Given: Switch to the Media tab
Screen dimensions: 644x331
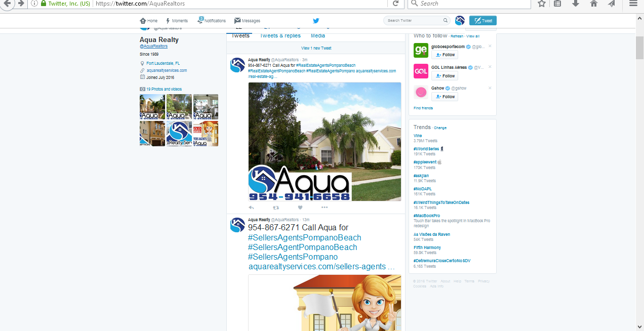Looking at the screenshot, I should 318,36.
